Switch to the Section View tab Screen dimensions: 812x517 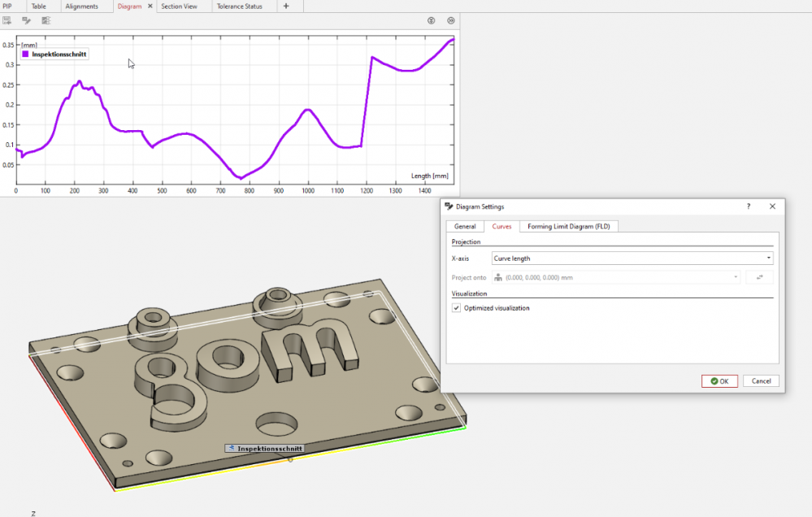click(x=179, y=7)
